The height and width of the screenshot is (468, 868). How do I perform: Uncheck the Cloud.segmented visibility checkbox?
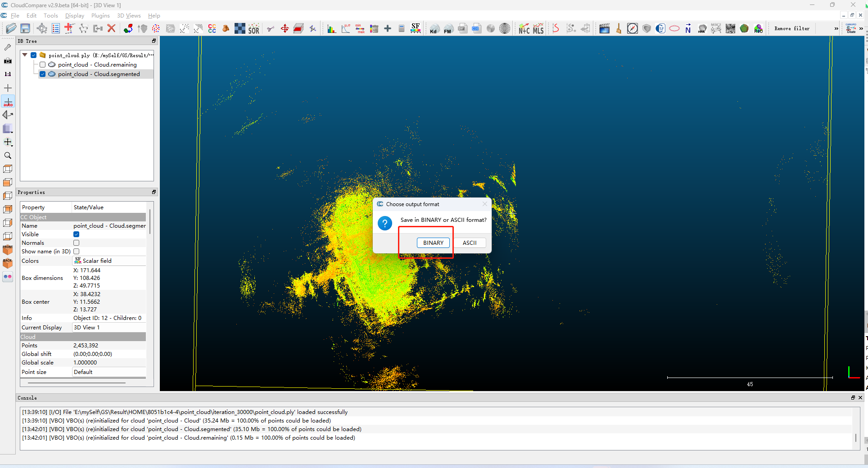43,74
